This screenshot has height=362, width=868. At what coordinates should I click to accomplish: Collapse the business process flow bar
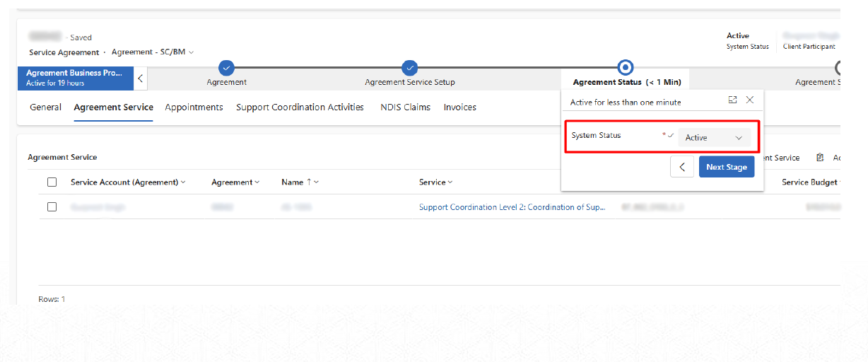click(141, 78)
